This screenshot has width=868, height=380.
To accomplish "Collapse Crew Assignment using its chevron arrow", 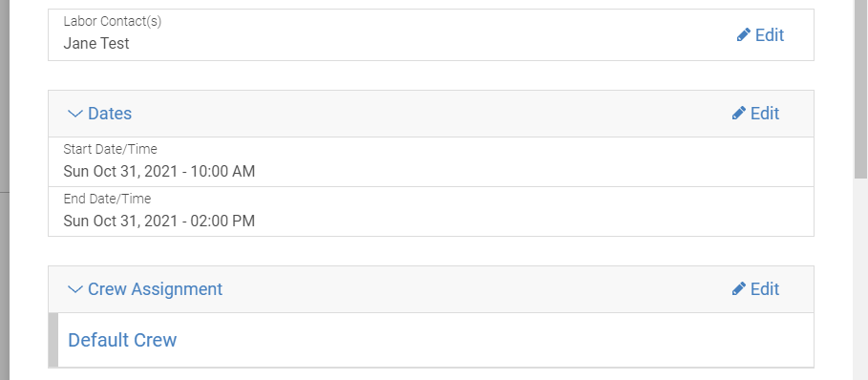I will pos(74,289).
